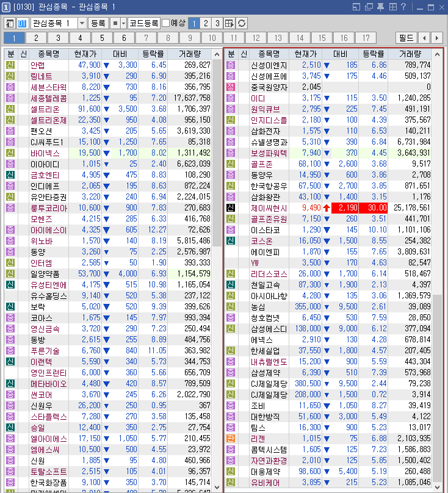448x493 pixels.
Task: Click the panel toggle icon left of 01
Action: point(10,23)
